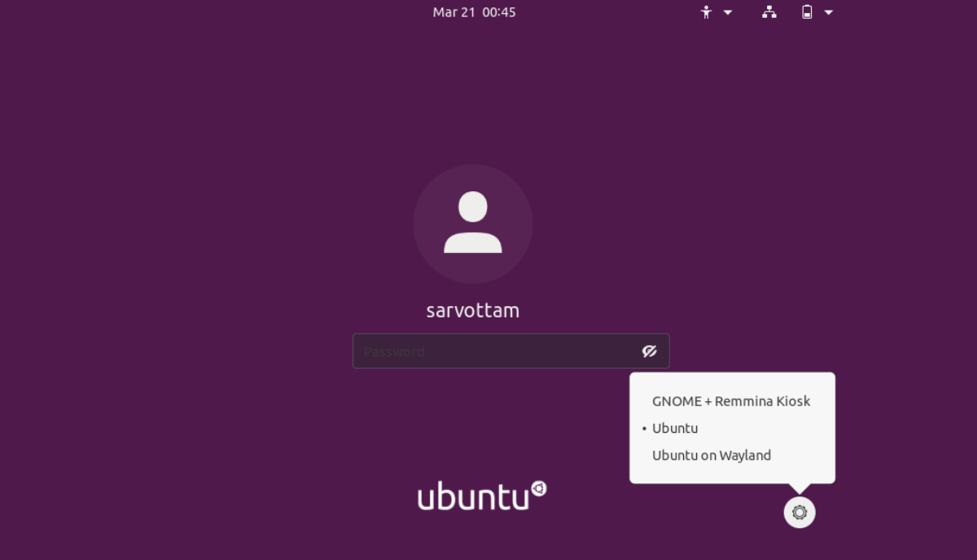The image size is (977, 560).
Task: Choose Ubuntu on Wayland session
Action: click(x=712, y=456)
